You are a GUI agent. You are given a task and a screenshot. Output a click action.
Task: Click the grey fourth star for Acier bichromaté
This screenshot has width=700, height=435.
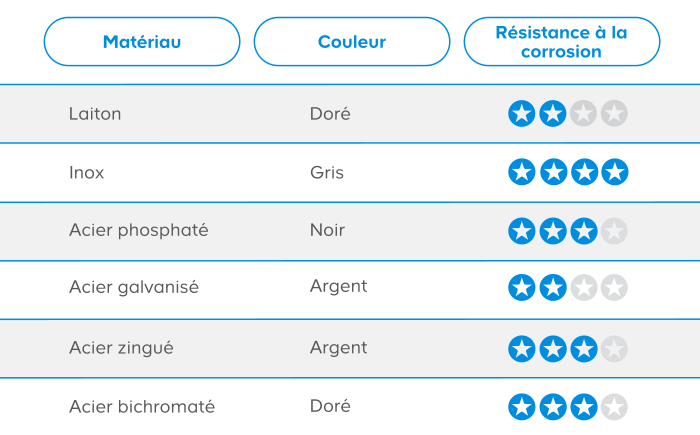(614, 407)
